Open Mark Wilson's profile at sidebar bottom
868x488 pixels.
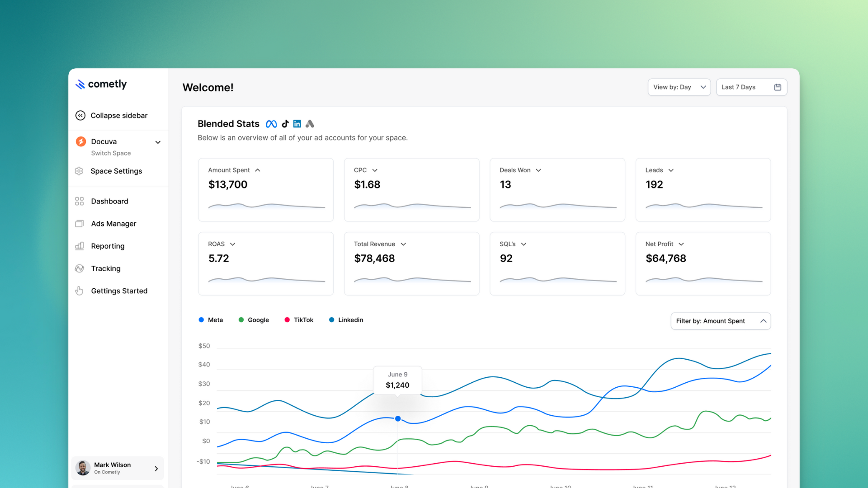coord(117,468)
